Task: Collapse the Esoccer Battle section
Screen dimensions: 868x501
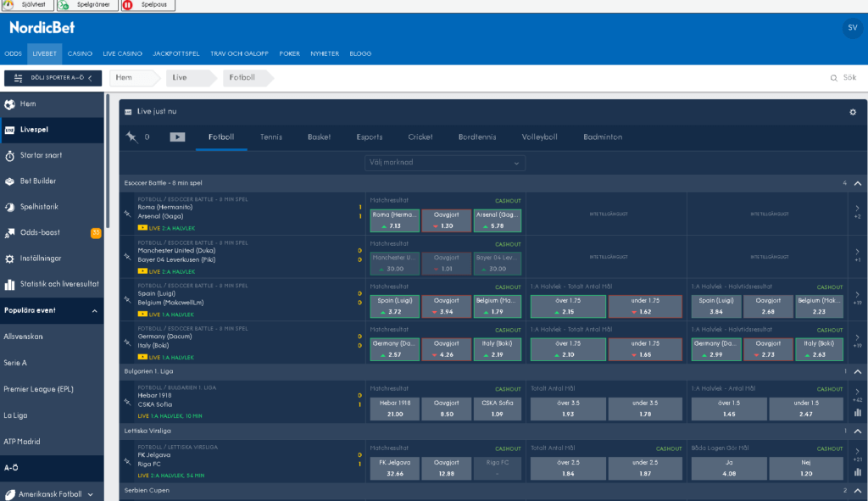Action: click(x=858, y=183)
